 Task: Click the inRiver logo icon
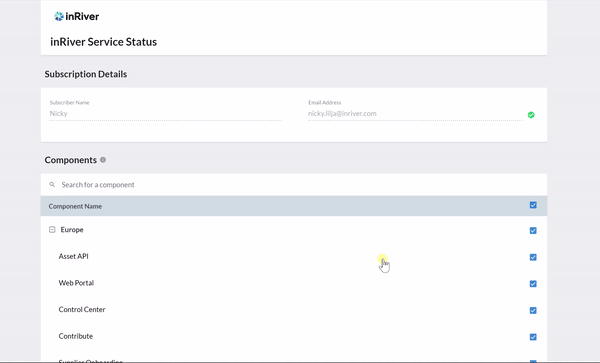59,16
